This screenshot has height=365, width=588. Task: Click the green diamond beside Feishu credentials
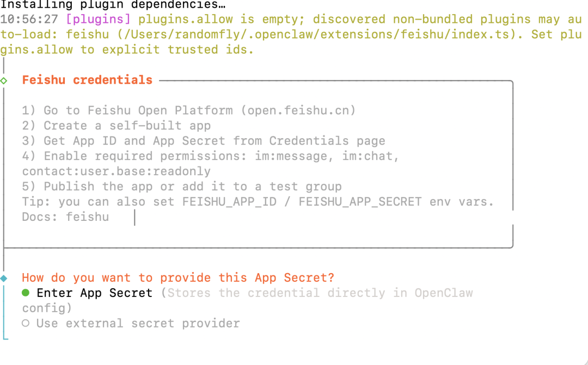(4, 81)
